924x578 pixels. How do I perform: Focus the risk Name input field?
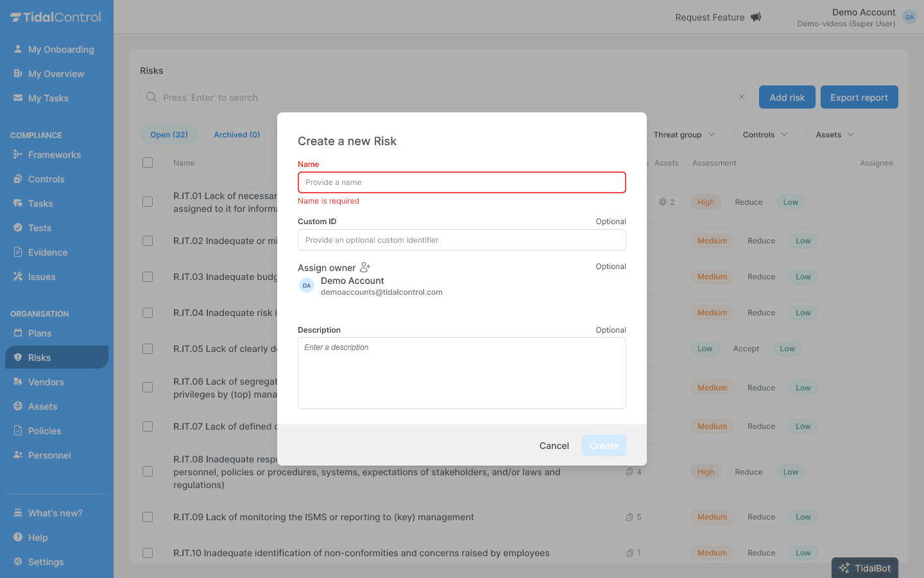point(461,182)
